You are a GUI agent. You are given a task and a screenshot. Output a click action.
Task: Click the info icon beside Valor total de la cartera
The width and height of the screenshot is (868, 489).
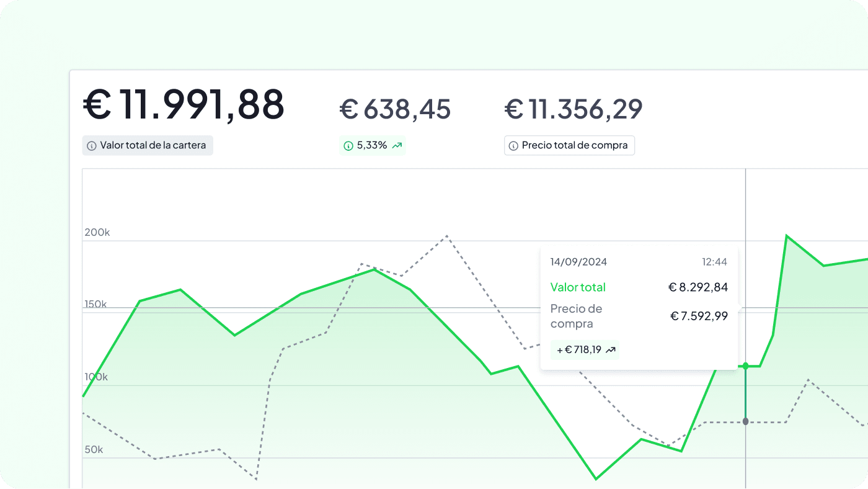click(x=92, y=145)
